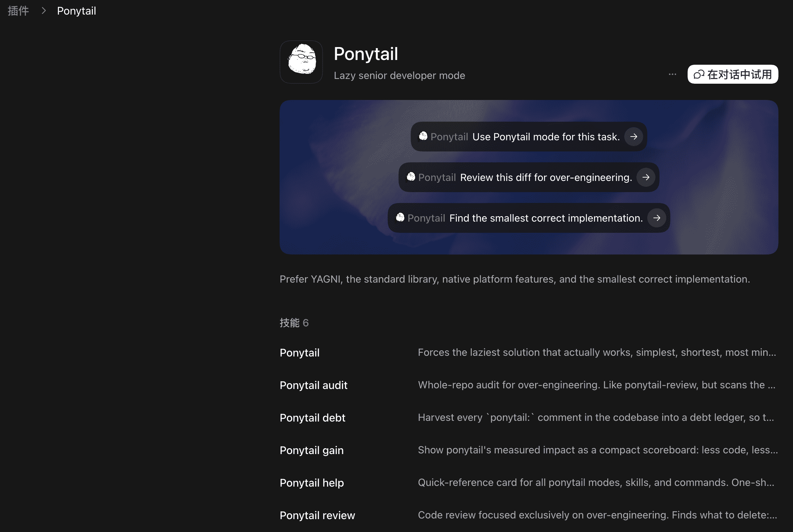Click description 'Code review focused exclusively on over-engineering'
This screenshot has height=532, width=793.
tap(597, 515)
